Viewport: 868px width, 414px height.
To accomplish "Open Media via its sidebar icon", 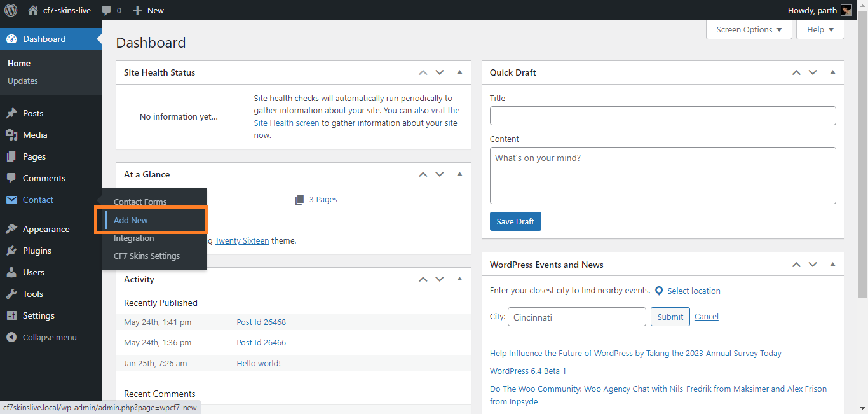I will pos(11,135).
